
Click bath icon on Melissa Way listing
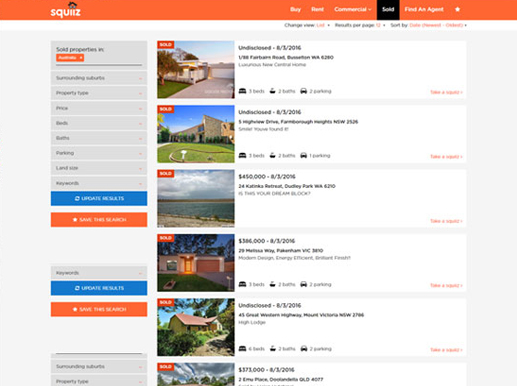(x=272, y=284)
